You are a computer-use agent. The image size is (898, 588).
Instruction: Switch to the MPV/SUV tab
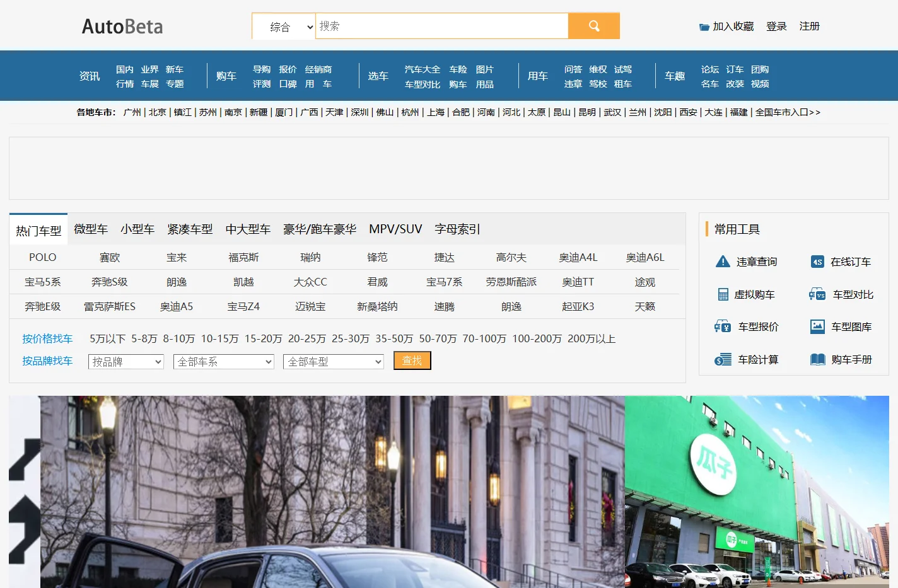[395, 229]
